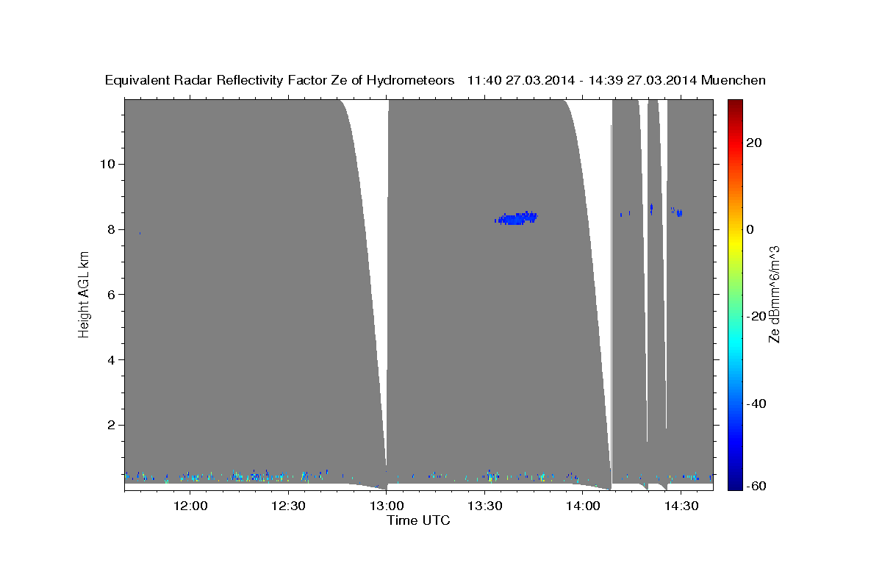Click the colorbar tick label -20
This screenshot has width=882, height=588.
[757, 316]
